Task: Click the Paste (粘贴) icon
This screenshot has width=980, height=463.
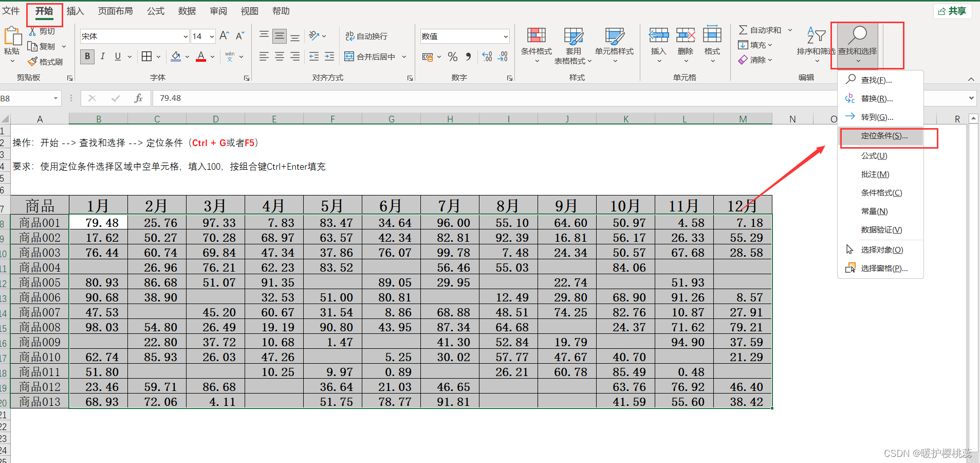Action: (12, 37)
